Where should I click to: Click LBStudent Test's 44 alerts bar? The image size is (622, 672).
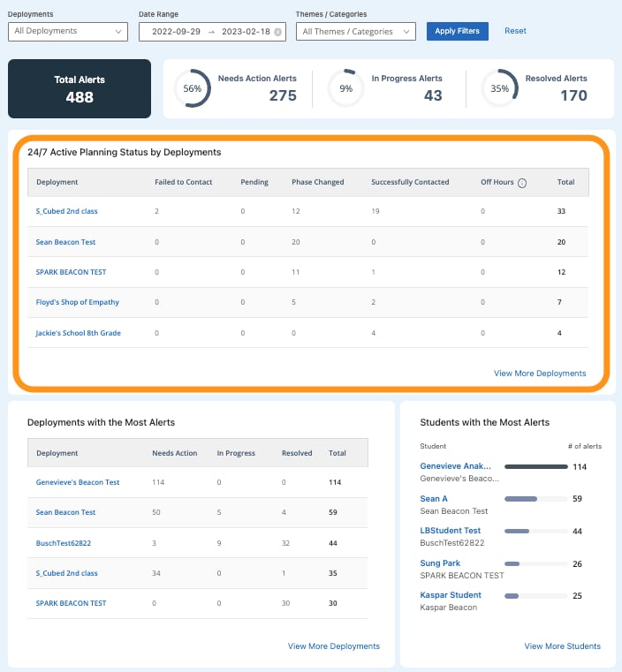point(536,531)
